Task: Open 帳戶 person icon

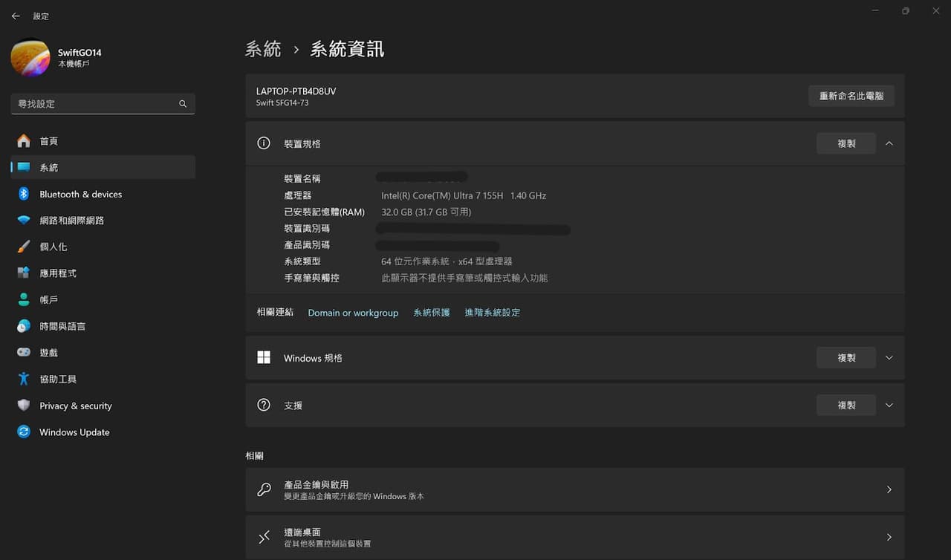Action: coord(24,300)
